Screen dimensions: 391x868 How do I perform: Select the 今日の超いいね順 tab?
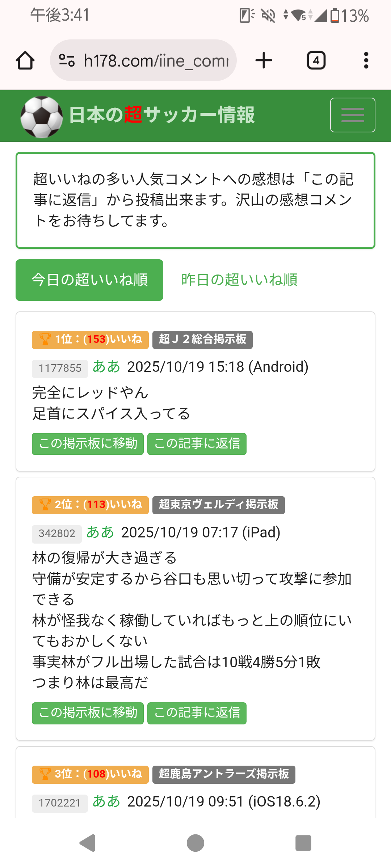click(x=89, y=280)
